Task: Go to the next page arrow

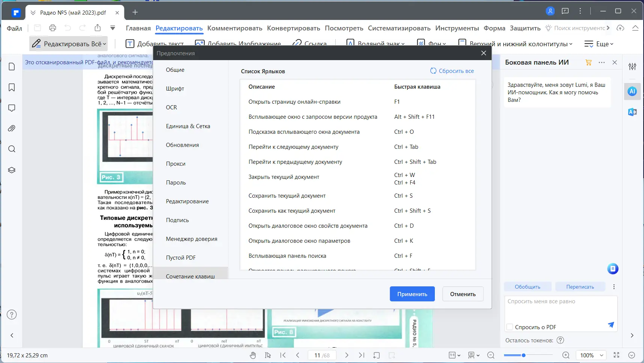Action: 347,355
